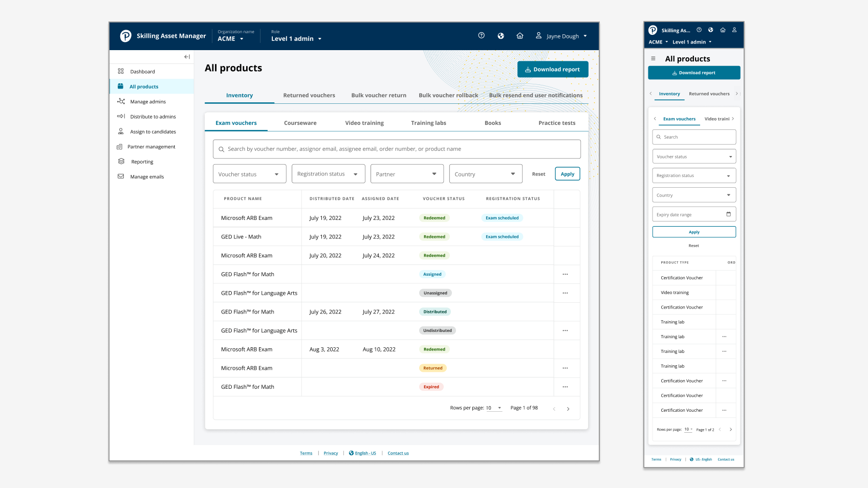Open the mobile hamburger navigation menu
This screenshot has width=868, height=488.
(x=654, y=58)
